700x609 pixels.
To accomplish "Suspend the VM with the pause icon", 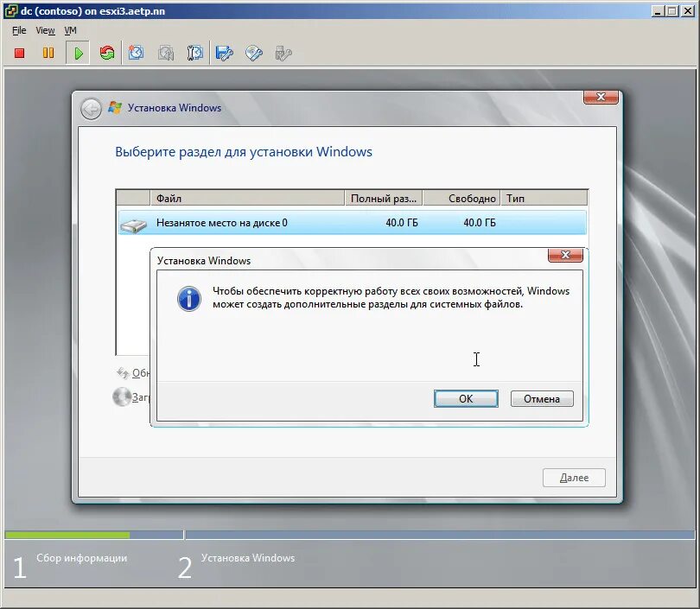I will tap(48, 53).
